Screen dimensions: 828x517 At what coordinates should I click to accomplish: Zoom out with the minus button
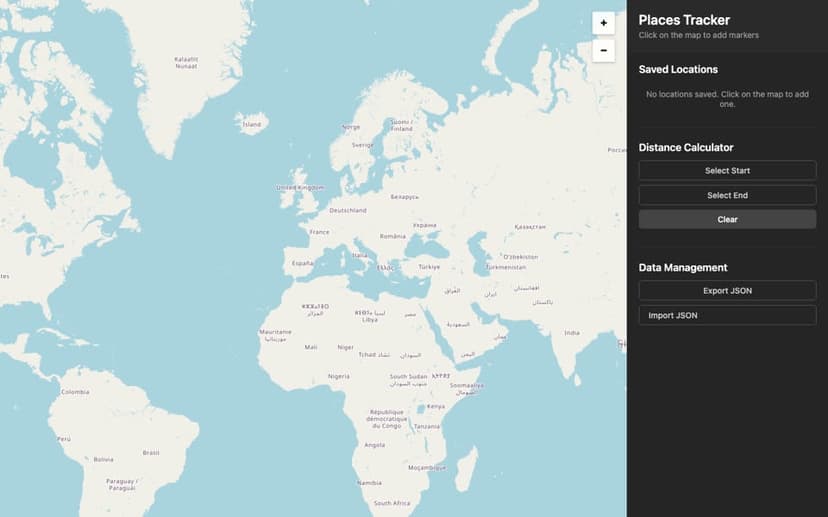tap(603, 51)
